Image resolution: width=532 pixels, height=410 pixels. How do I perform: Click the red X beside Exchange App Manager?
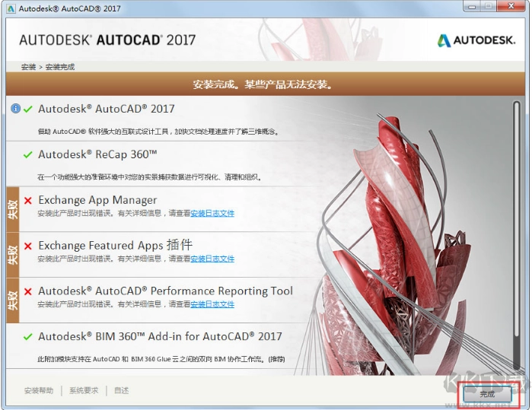pyautogui.click(x=28, y=201)
